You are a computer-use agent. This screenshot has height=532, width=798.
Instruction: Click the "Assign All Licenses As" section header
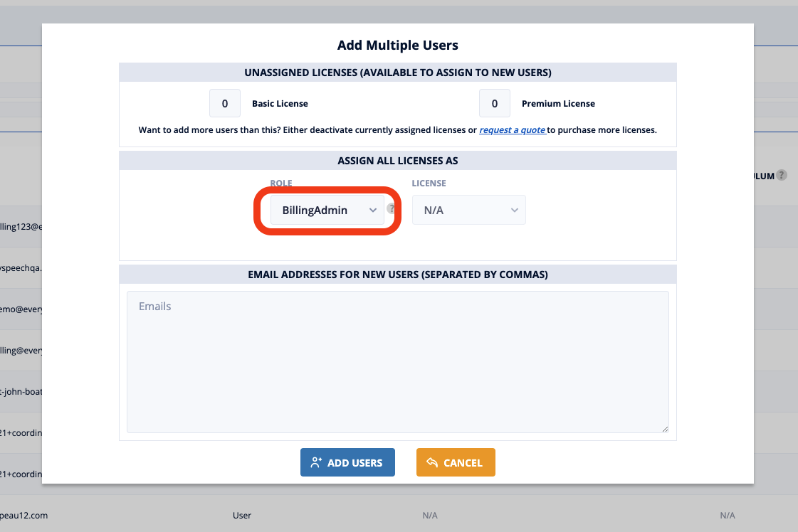click(397, 161)
